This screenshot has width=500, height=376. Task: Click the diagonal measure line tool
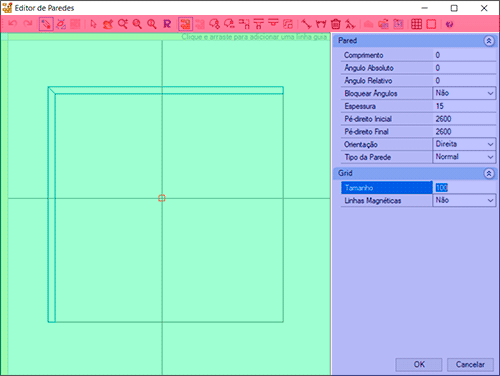coord(306,24)
